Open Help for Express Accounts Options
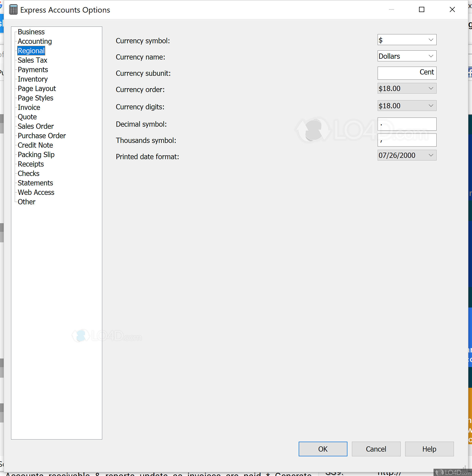 [x=429, y=449]
